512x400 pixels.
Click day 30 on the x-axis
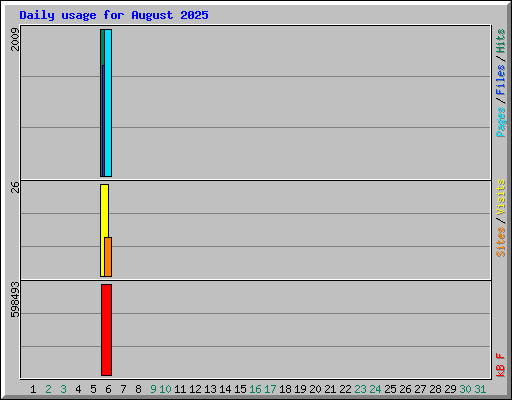tap(465, 389)
